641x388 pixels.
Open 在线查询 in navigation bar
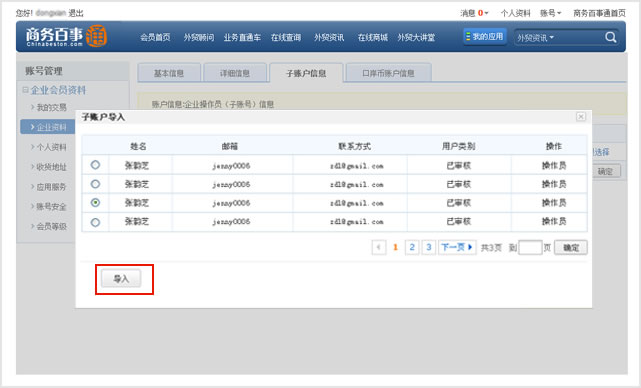coord(286,37)
